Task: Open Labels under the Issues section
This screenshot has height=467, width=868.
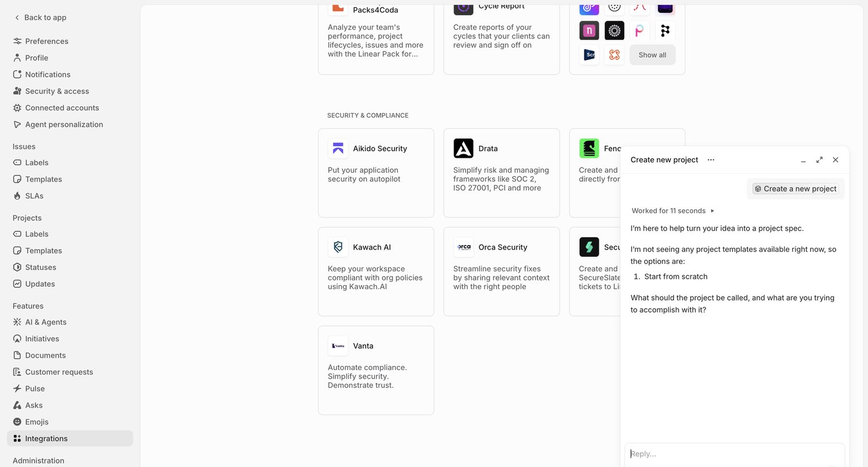Action: pos(70,163)
